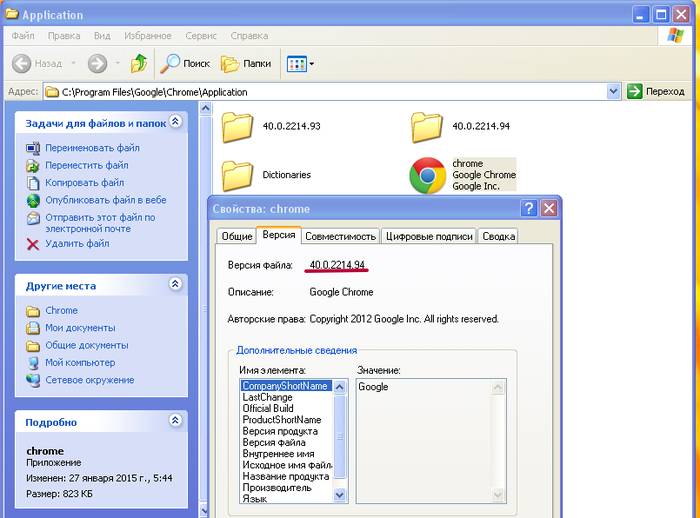Switch to the Цифровые подписи tab
The width and height of the screenshot is (700, 518).
click(429, 237)
